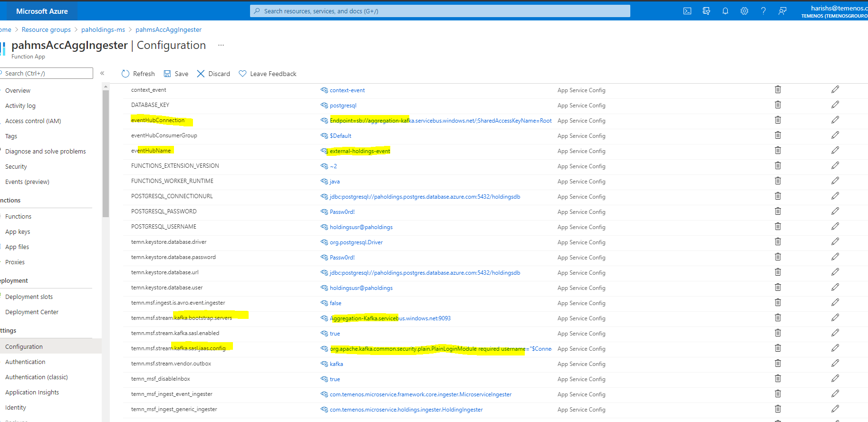Edit the eventHubConnection setting
This screenshot has height=422, width=868.
click(835, 120)
